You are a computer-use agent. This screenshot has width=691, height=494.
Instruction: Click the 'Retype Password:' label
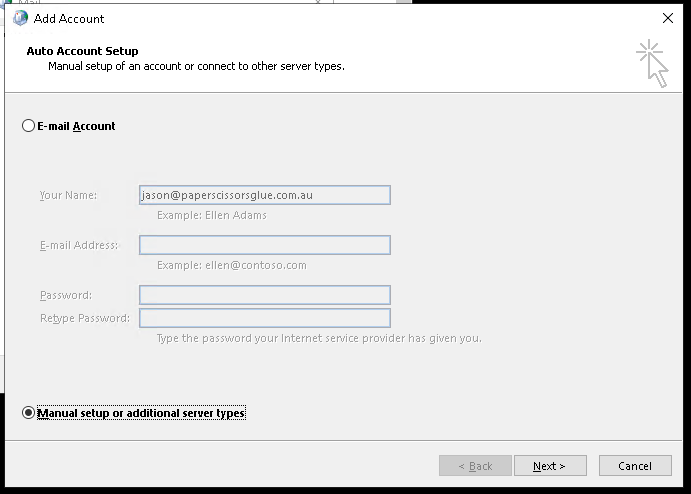click(84, 318)
